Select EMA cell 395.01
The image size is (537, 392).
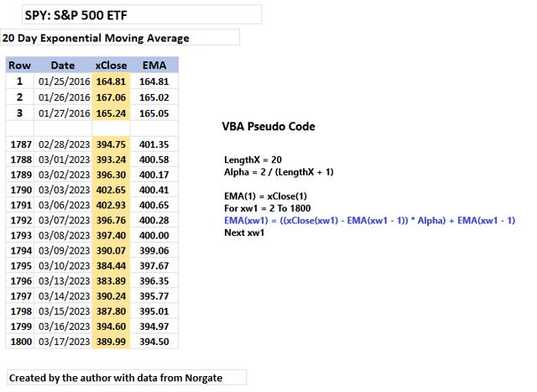154,311
